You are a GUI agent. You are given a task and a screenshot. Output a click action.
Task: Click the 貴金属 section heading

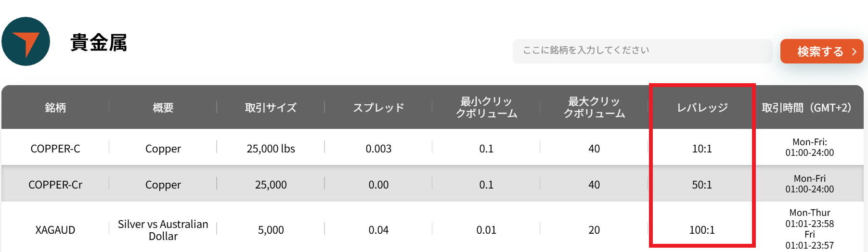(x=99, y=43)
